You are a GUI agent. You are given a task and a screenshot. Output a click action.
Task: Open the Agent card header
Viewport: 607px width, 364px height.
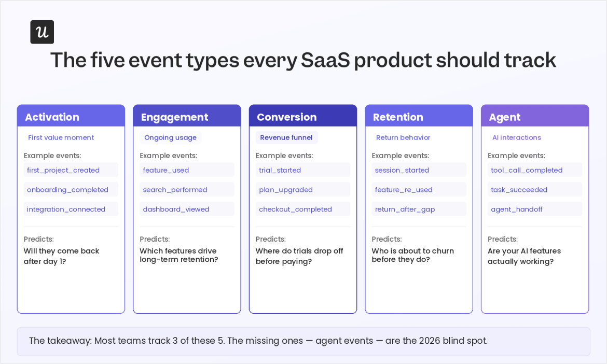pyautogui.click(x=535, y=116)
